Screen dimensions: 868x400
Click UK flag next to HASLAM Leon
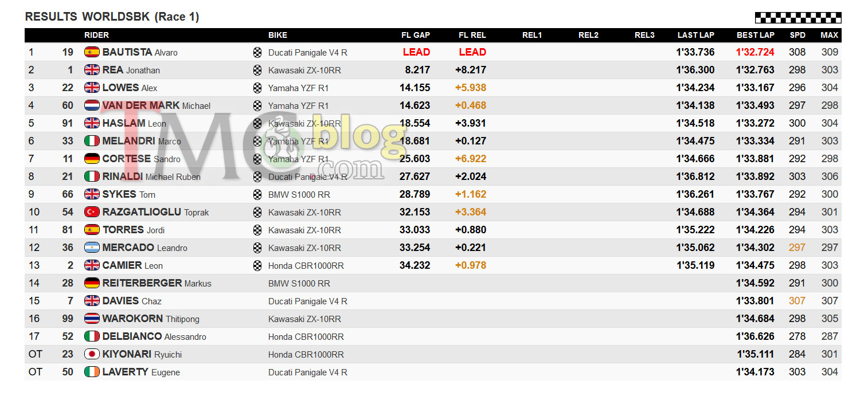coord(92,123)
